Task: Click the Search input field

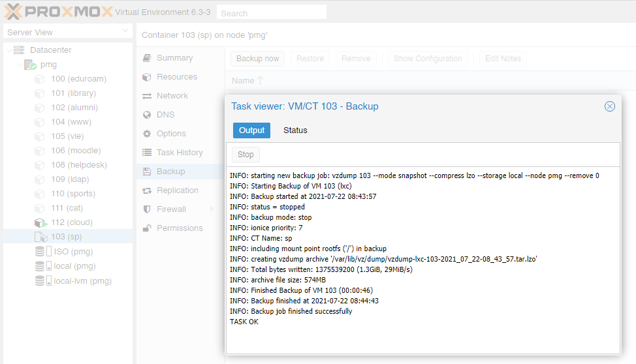Action: click(272, 13)
